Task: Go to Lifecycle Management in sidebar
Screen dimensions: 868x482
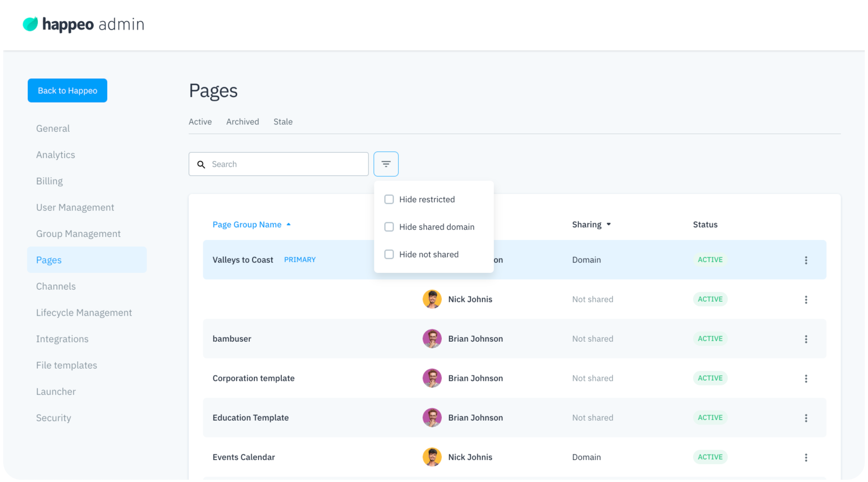Action: [x=84, y=313]
